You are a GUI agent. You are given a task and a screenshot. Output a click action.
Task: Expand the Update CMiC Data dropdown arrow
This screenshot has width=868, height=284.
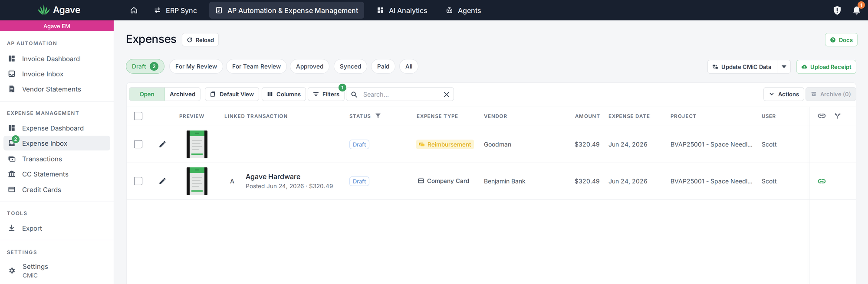(784, 67)
